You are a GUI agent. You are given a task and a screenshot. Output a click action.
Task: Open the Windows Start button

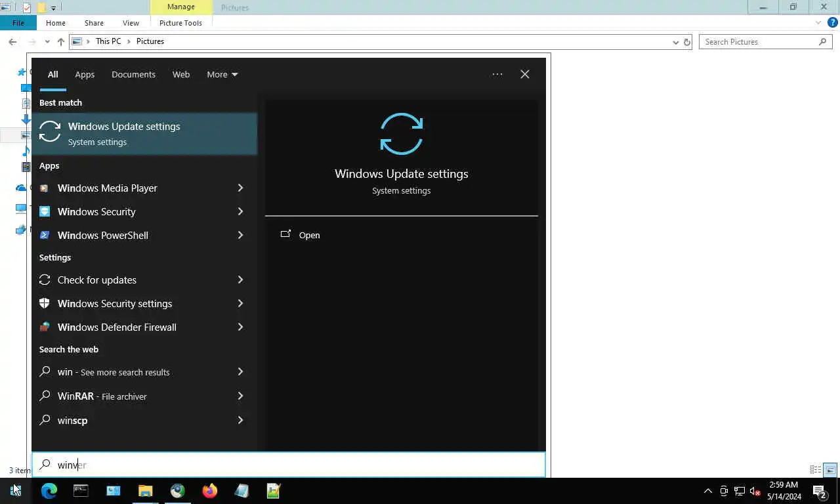[x=16, y=491]
